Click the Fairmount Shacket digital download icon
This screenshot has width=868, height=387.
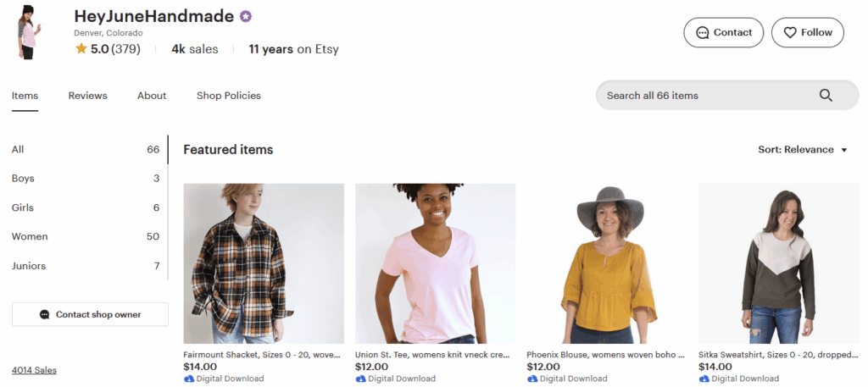(188, 379)
